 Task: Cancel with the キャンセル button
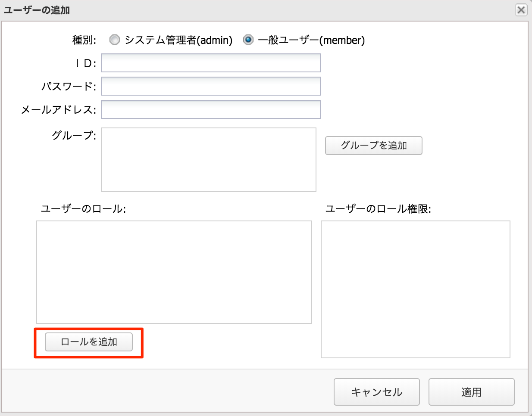[377, 392]
